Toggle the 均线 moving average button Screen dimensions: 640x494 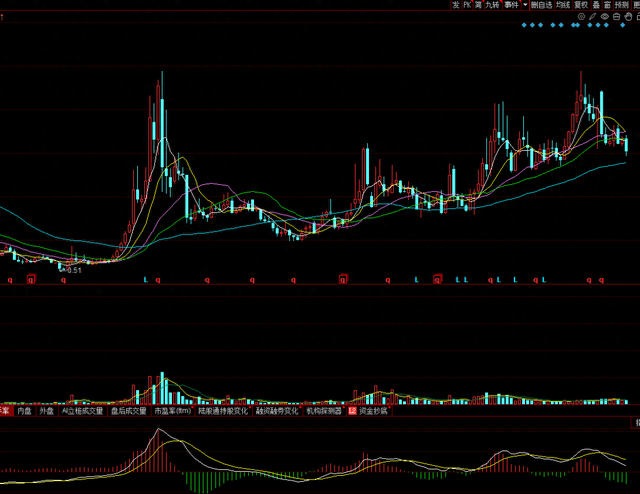(x=563, y=5)
